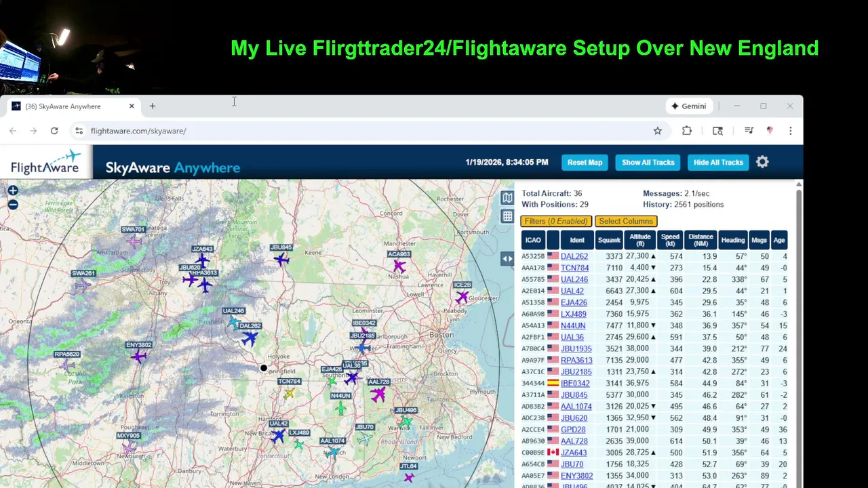Screen dimensions: 868x488
Task: Select the ENY3802 aircraft on the map
Action: 139,357
